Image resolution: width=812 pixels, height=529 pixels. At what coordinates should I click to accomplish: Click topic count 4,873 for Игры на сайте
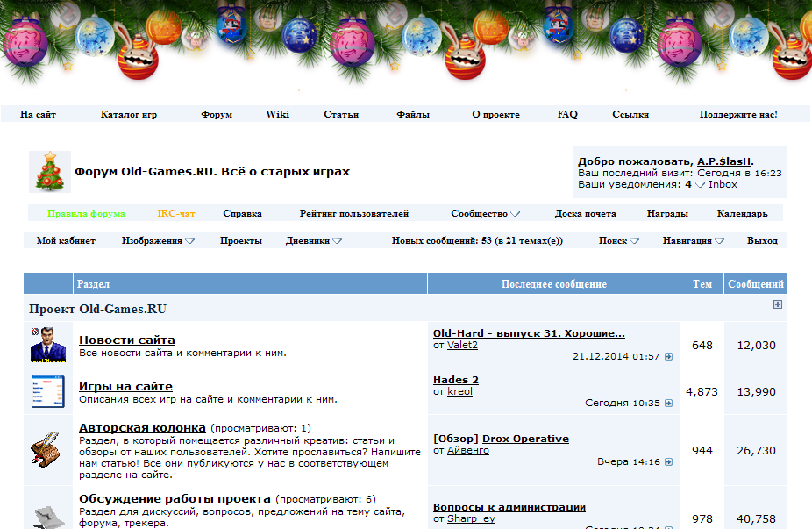702,391
